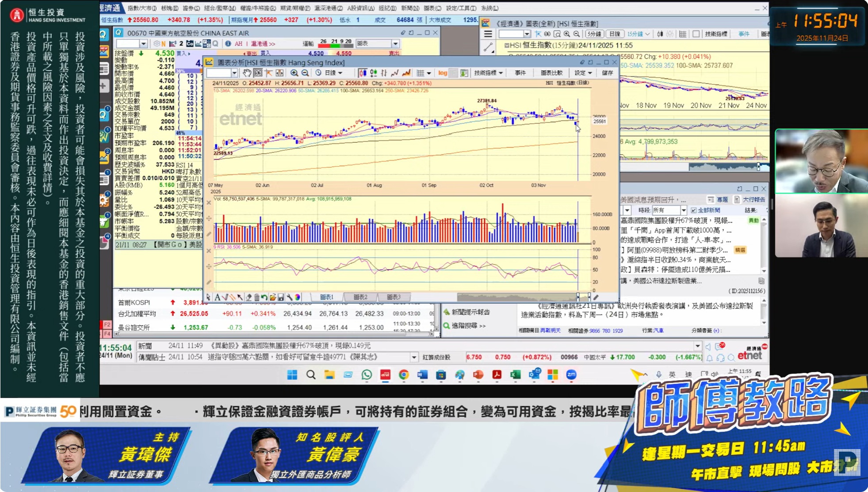
Task: Switch to the 圖表2 tab
Action: point(360,297)
